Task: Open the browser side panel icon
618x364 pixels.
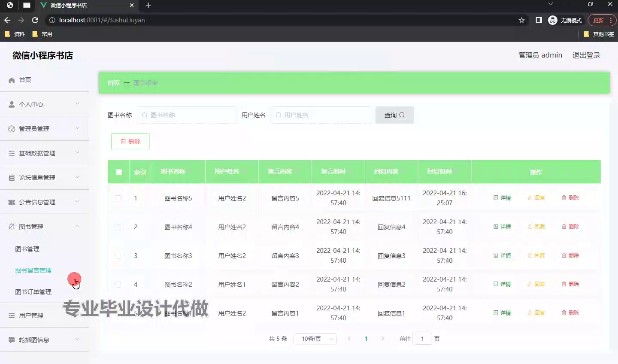Action: (x=539, y=20)
